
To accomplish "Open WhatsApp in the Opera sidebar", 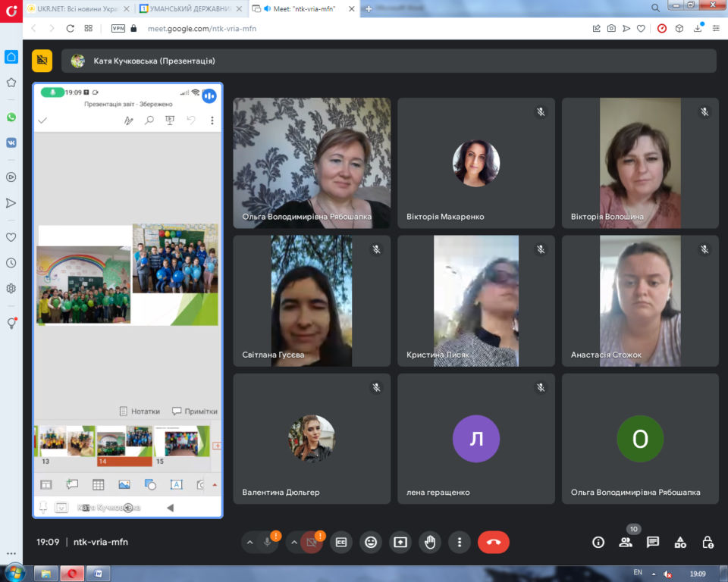I will point(11,117).
